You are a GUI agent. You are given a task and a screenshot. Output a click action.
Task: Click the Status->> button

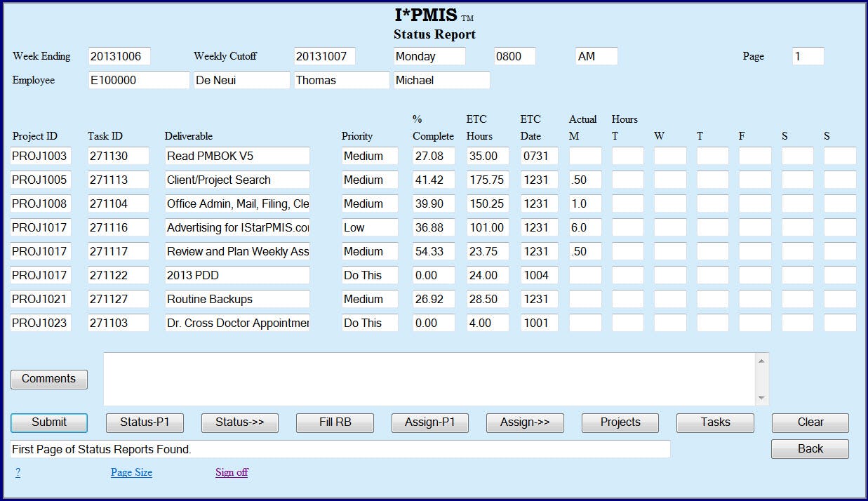click(x=239, y=422)
